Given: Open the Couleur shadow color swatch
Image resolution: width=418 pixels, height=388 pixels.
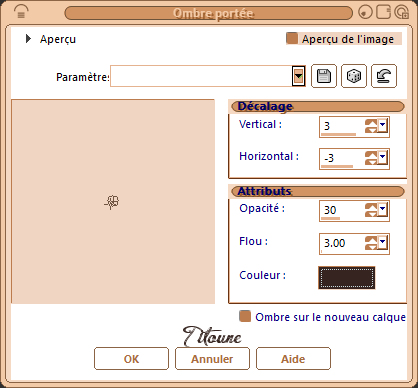Looking at the screenshot, I should 347,277.
